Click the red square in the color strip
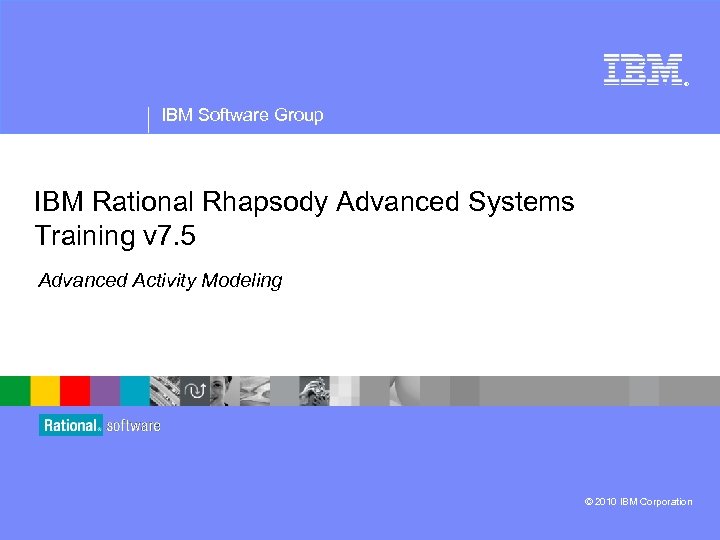This screenshot has height=540, width=720. pyautogui.click(x=75, y=391)
